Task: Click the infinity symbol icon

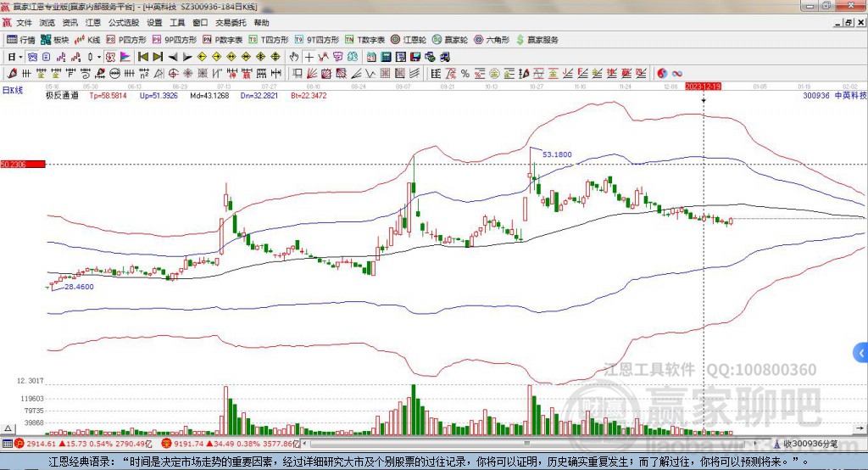Action: click(677, 73)
